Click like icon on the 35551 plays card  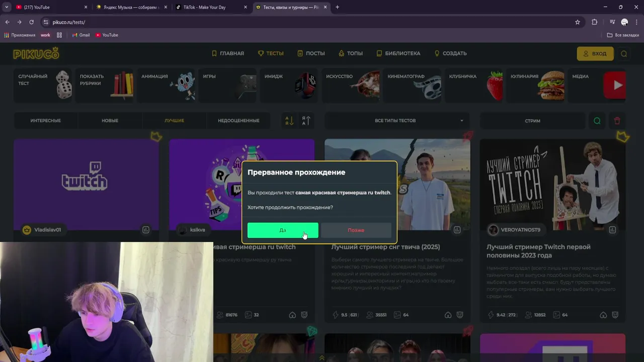448,315
